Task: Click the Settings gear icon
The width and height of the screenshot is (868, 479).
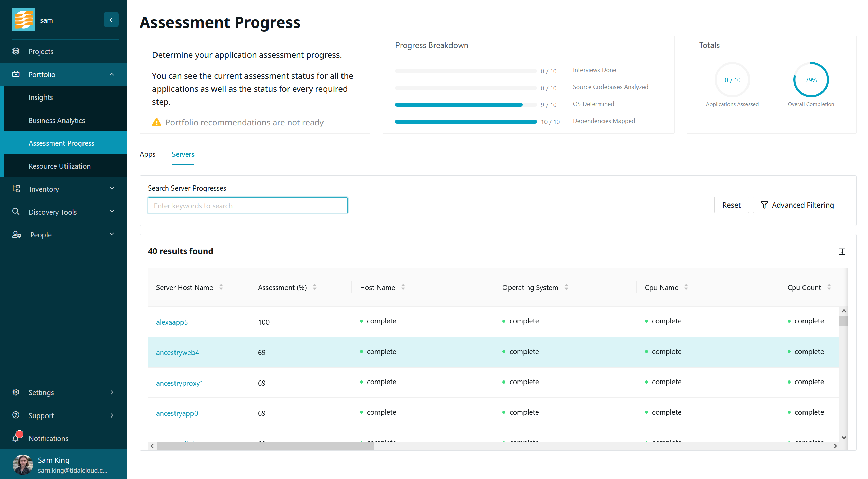Action: tap(16, 392)
